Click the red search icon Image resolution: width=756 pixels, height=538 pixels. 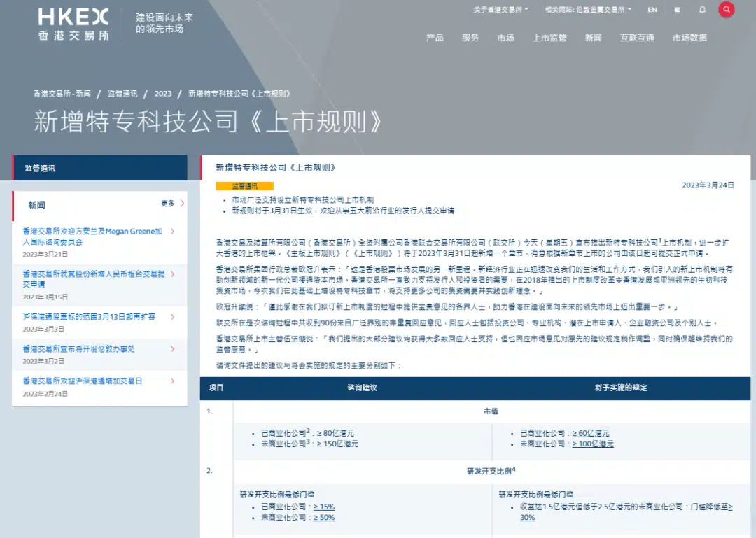point(726,10)
